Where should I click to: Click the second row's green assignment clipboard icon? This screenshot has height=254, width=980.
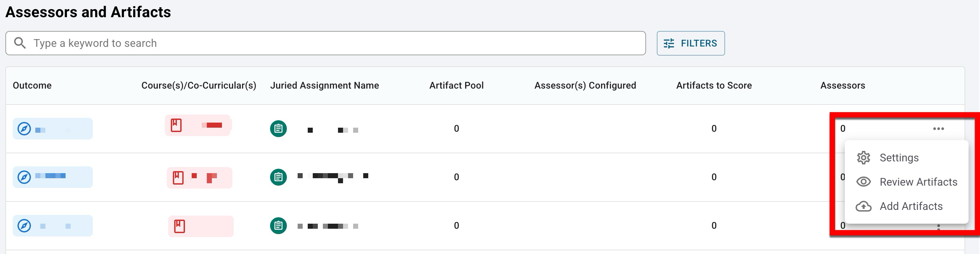click(x=278, y=177)
